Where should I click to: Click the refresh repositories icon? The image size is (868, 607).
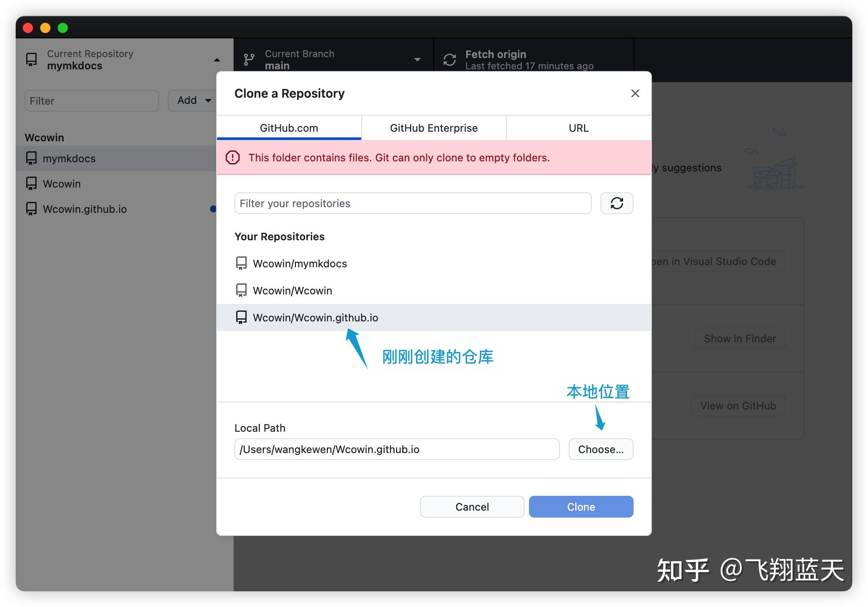click(617, 203)
